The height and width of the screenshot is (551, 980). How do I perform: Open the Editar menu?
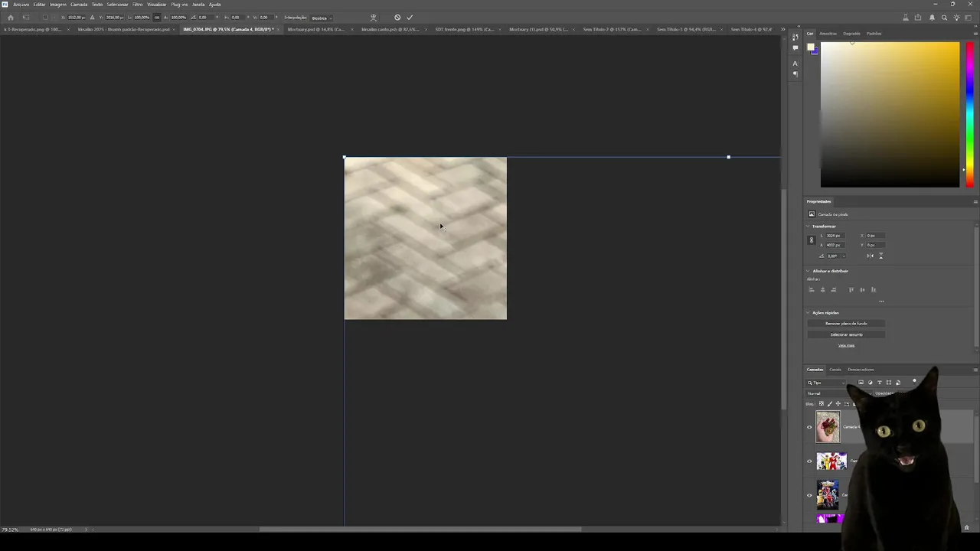pos(39,5)
